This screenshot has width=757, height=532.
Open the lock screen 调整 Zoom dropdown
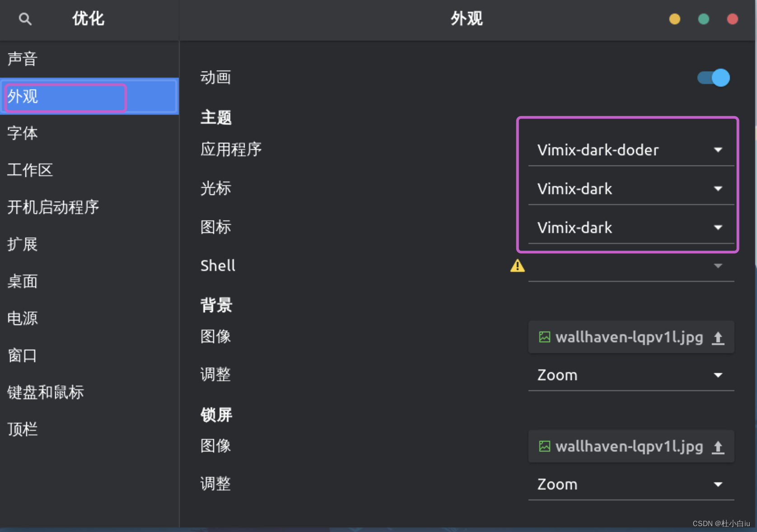(x=631, y=485)
